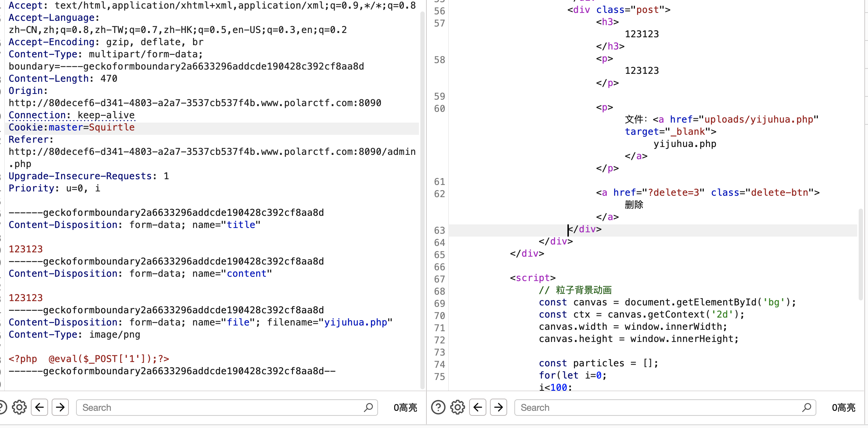Screen dimensions: 868x428
Task: Click line number 63 in response
Action: [439, 230]
